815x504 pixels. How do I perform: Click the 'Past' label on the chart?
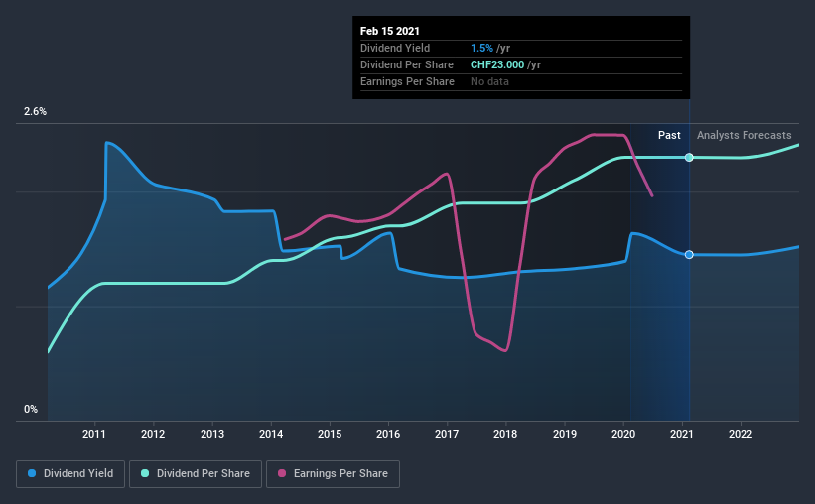669,135
